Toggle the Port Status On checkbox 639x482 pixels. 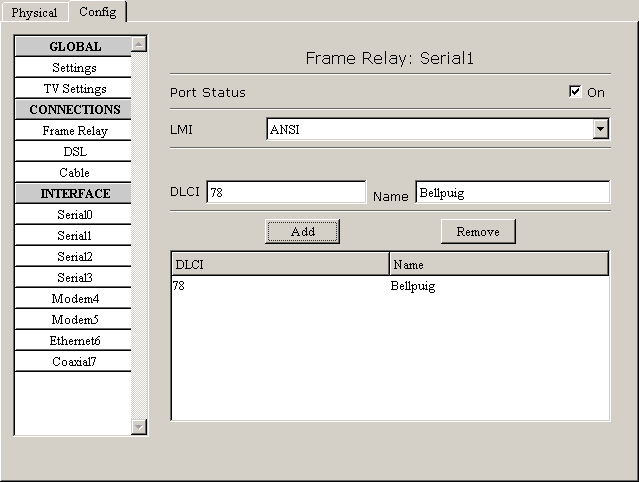[x=575, y=92]
